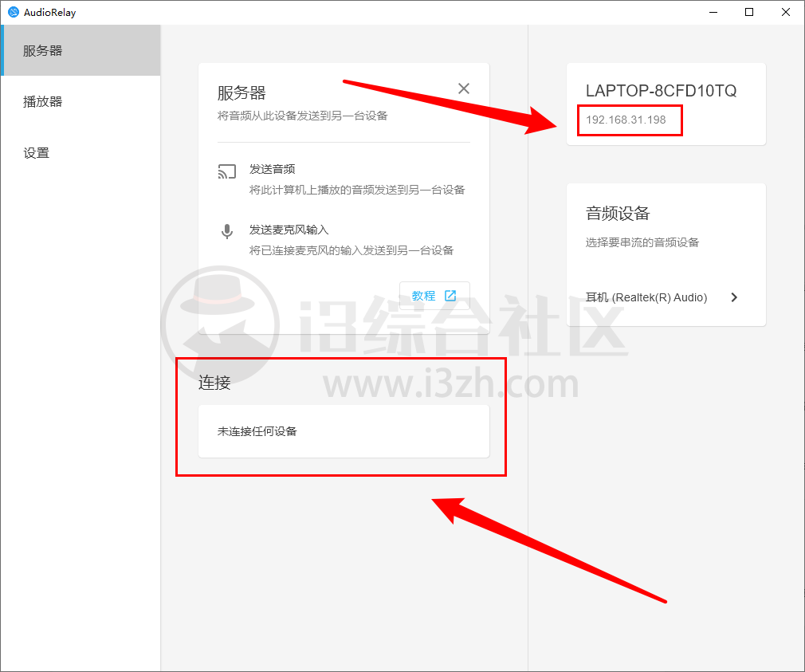Click the 发送麦克风输入 heading
The height and width of the screenshot is (672, 805).
point(289,230)
